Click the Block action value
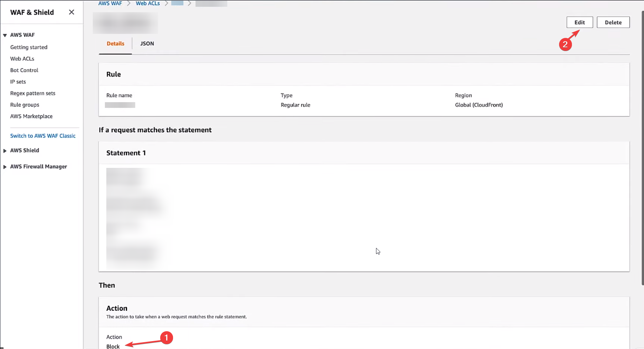Image resolution: width=644 pixels, height=349 pixels. click(113, 346)
